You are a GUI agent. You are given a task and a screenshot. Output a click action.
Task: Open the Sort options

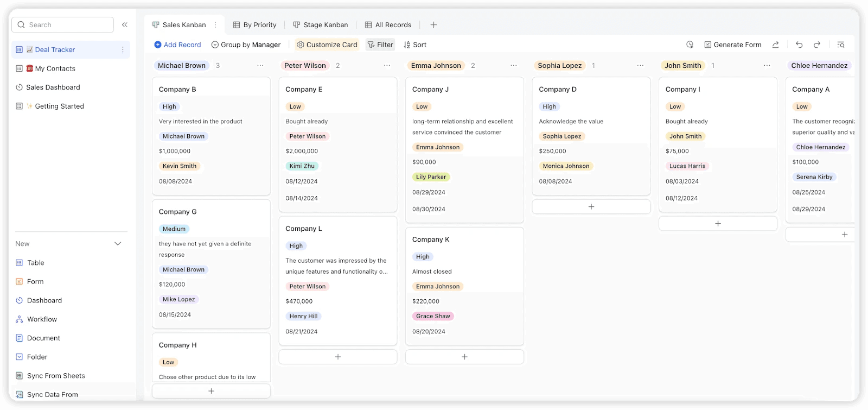pos(415,45)
